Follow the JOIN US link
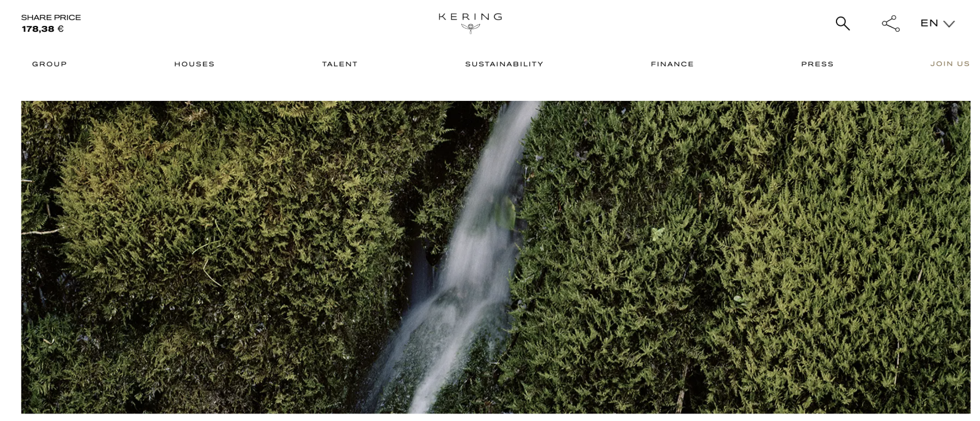This screenshot has width=980, height=421. [x=950, y=64]
